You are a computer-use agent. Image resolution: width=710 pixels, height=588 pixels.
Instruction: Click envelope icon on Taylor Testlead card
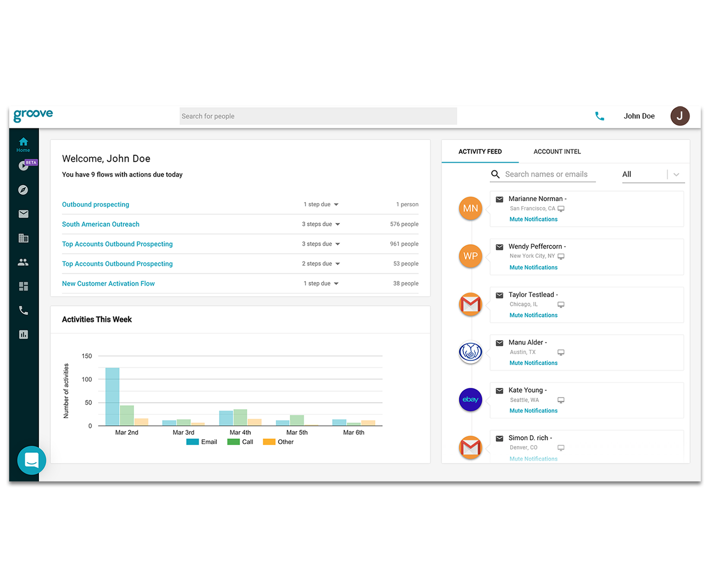(x=499, y=295)
